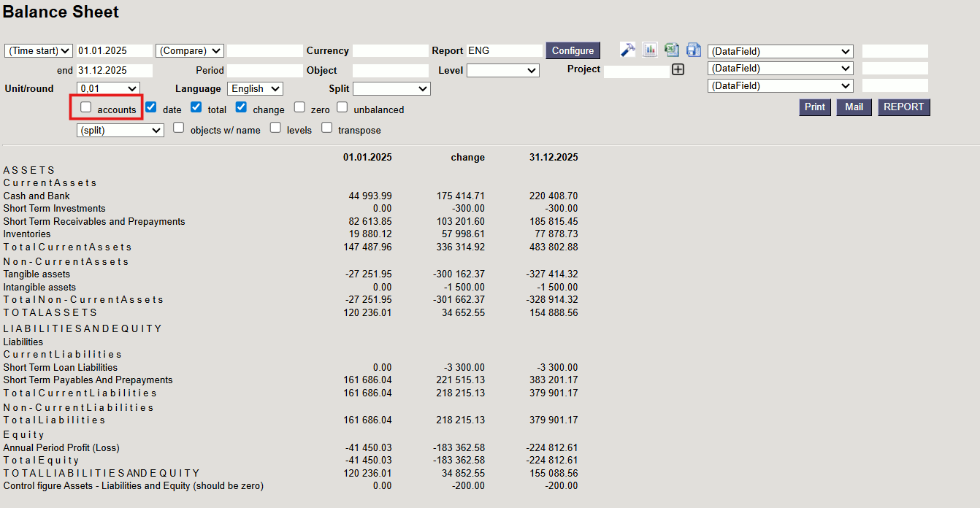Uncheck the change checkbox
Screen dimensions: 980x508
pyautogui.click(x=242, y=107)
